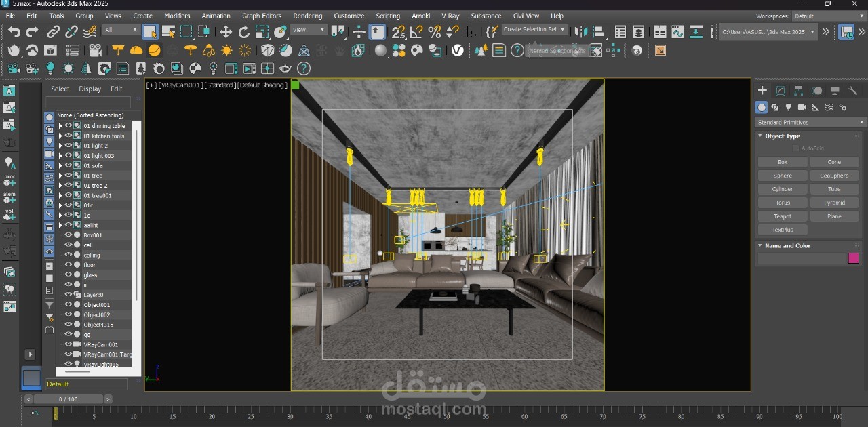Toggle visibility of celling object
Screen dimensions: 868x427
coord(68,255)
